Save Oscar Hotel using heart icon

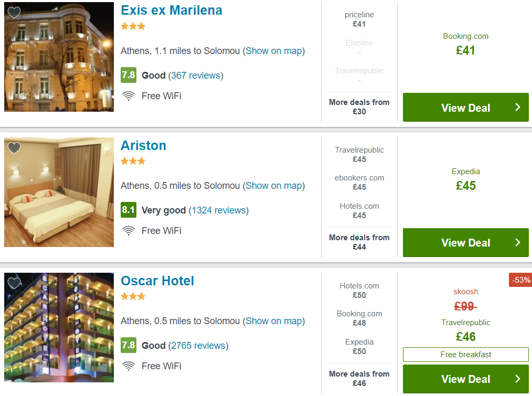(14, 283)
